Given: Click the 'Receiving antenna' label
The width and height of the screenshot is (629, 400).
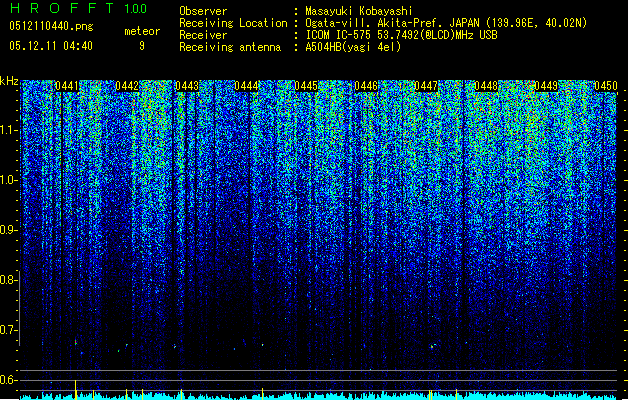Looking at the screenshot, I should 230,47.
